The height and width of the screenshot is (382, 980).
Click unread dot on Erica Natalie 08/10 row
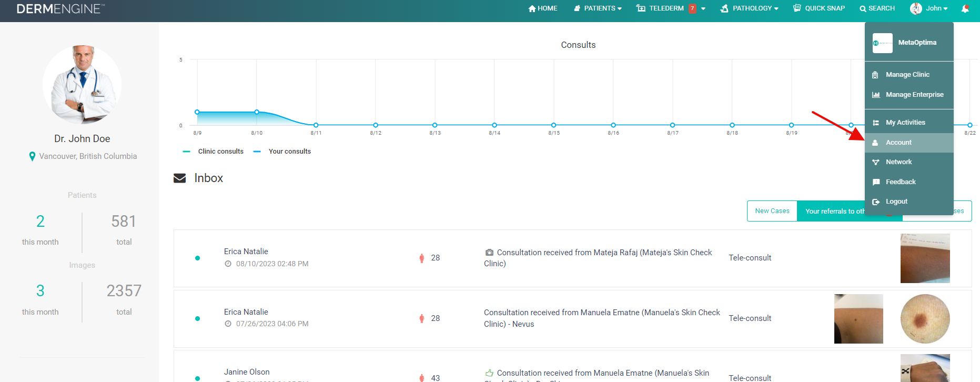pyautogui.click(x=197, y=258)
